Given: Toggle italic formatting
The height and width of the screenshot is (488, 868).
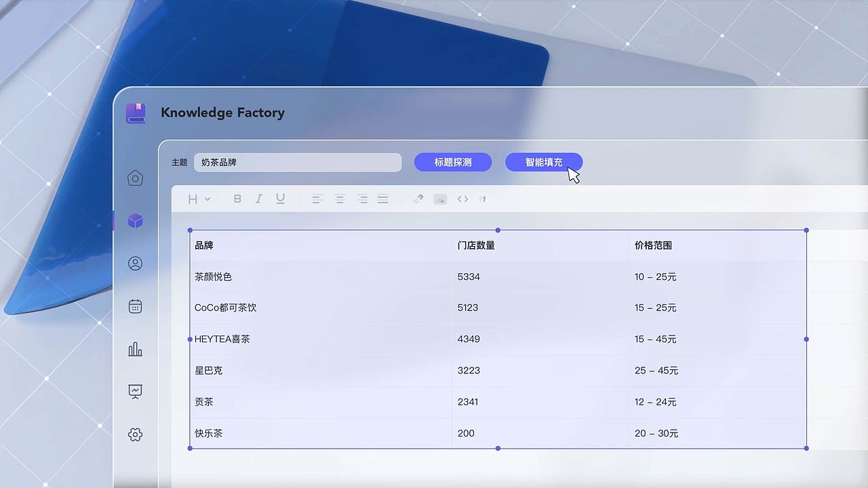Looking at the screenshot, I should click(x=258, y=199).
